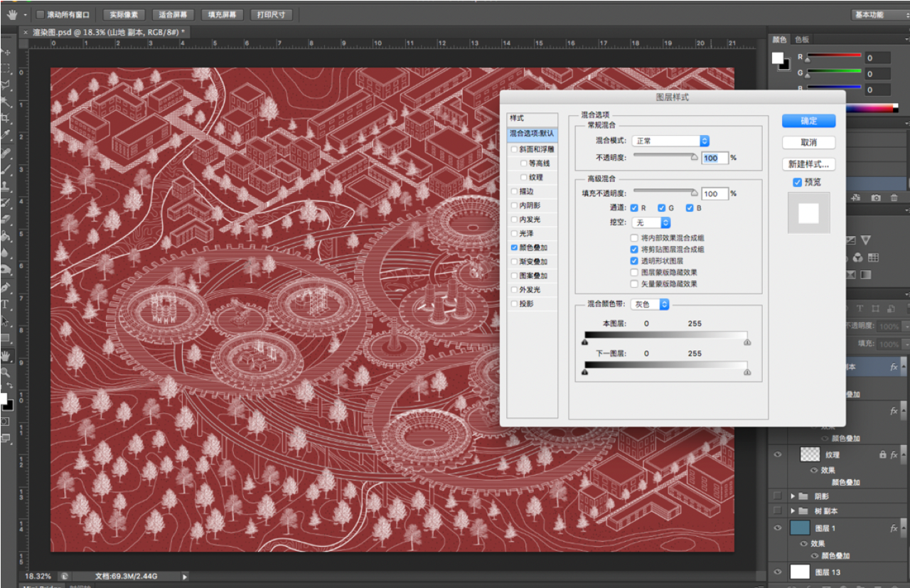The image size is (910, 588).
Task: Disable the 颜色叠加 color overlay checkbox
Action: [x=515, y=247]
